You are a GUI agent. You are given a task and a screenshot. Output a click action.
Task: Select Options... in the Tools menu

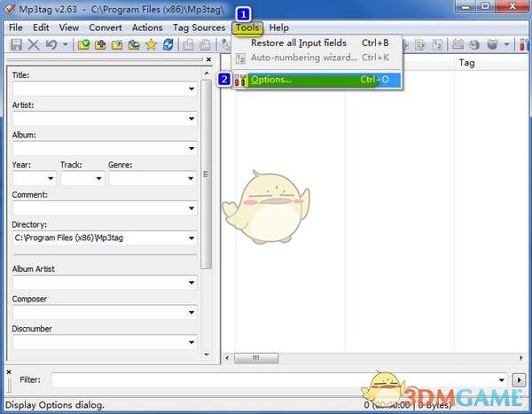click(x=317, y=80)
